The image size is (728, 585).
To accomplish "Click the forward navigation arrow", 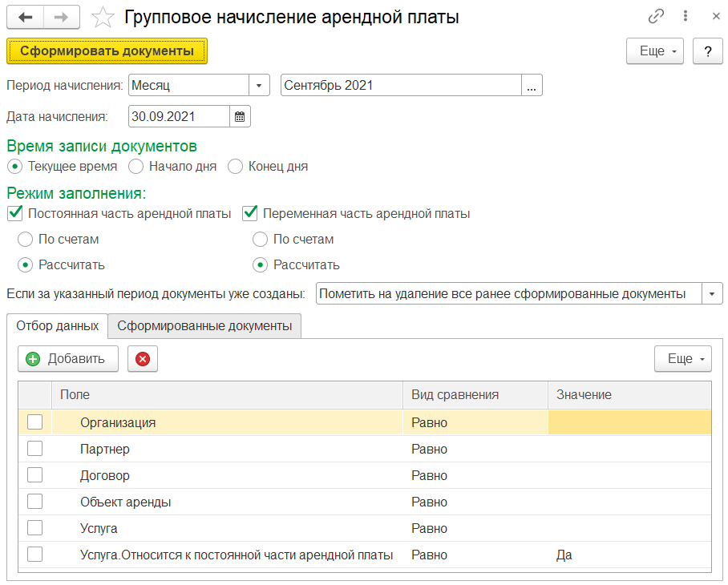I will (61, 16).
